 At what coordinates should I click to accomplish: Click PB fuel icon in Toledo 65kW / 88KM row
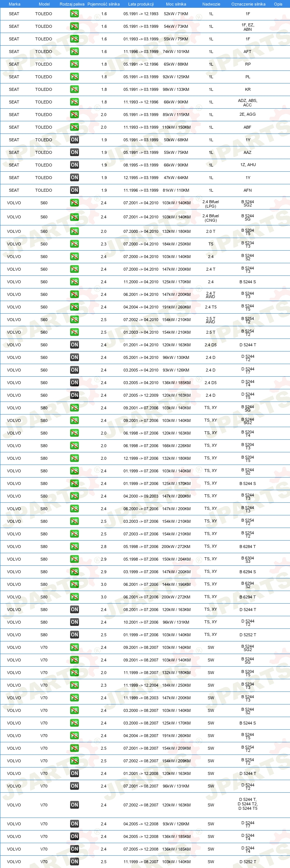75,64
